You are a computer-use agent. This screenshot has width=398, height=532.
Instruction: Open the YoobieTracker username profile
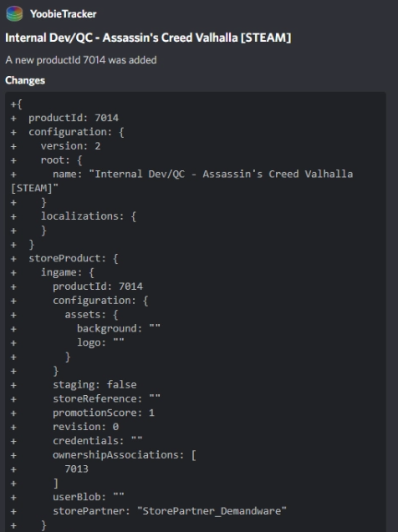(x=64, y=14)
